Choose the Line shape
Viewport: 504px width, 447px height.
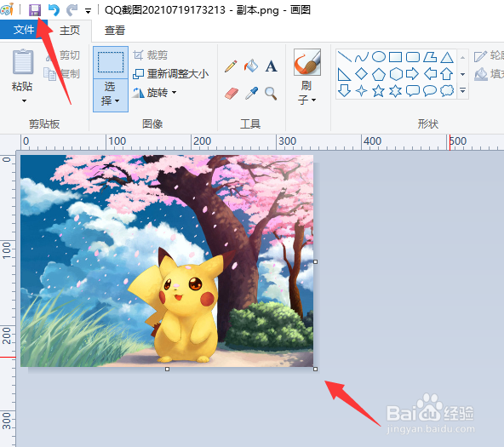(x=345, y=56)
